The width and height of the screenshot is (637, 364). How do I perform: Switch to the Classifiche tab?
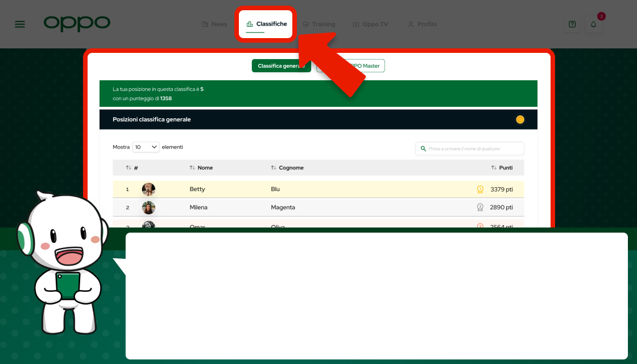(266, 24)
